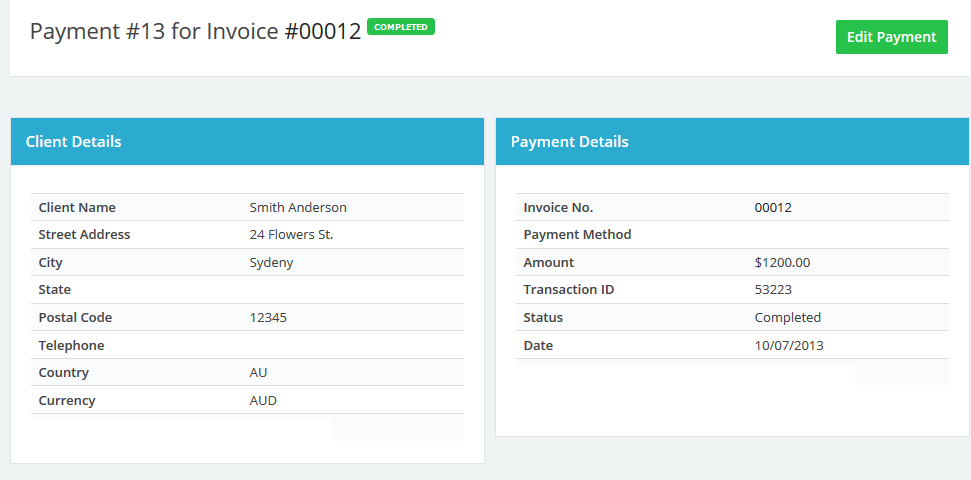The width and height of the screenshot is (971, 480).
Task: Select the transaction ID value 53223
Action: pyautogui.click(x=773, y=290)
